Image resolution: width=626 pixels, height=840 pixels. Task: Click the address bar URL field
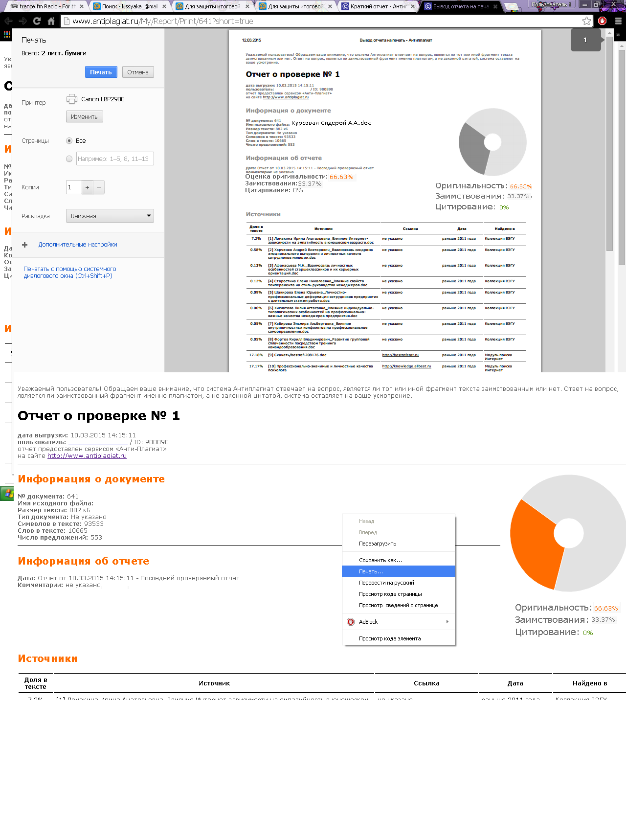[323, 21]
